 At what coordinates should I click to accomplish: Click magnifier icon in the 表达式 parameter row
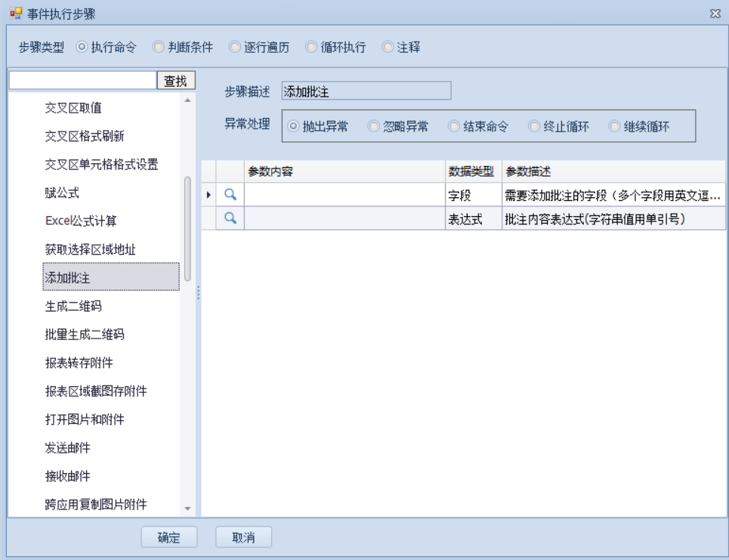(x=230, y=218)
